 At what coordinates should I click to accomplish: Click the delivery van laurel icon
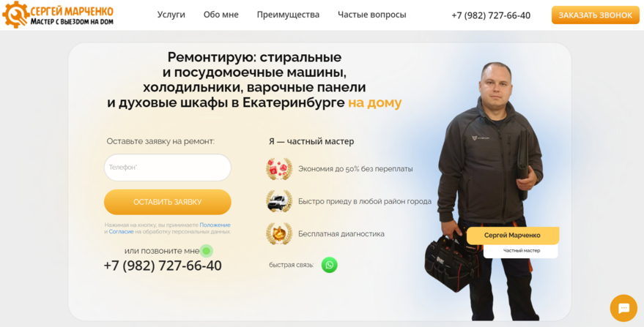(x=279, y=201)
